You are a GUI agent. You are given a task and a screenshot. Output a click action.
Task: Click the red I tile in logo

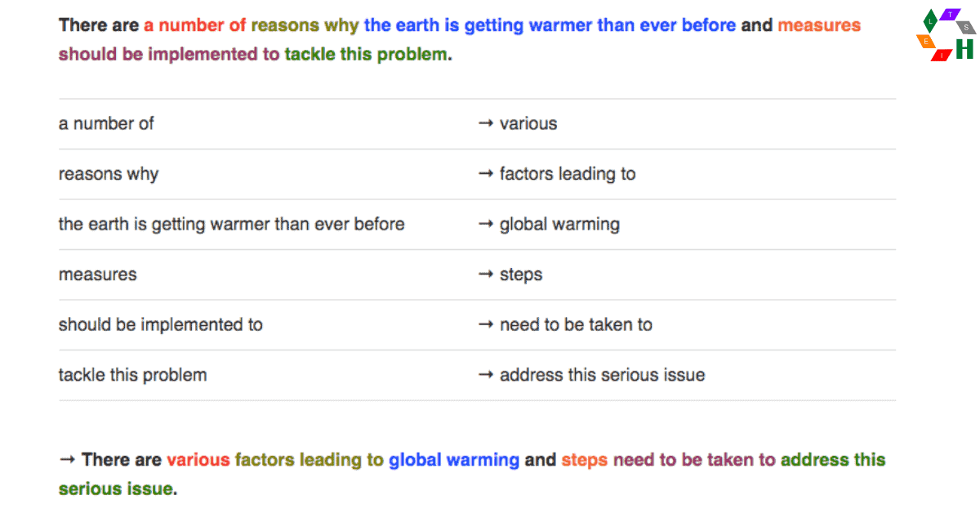(x=942, y=55)
